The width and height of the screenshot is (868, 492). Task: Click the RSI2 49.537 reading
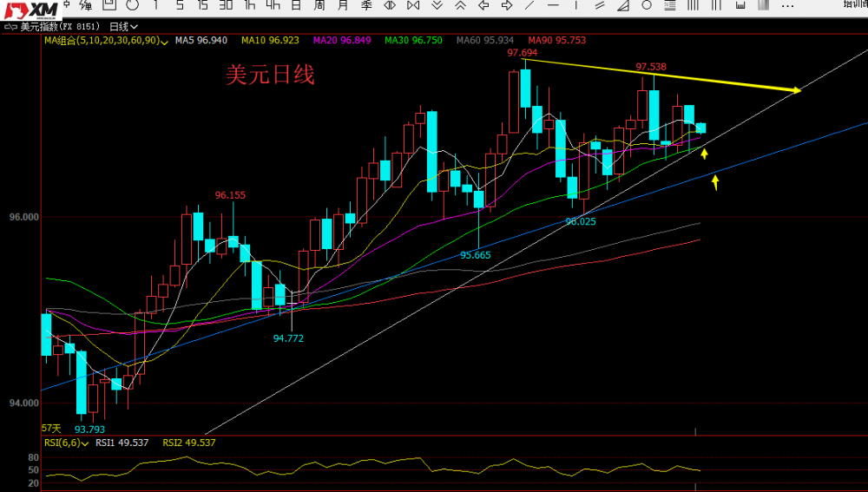click(188, 443)
